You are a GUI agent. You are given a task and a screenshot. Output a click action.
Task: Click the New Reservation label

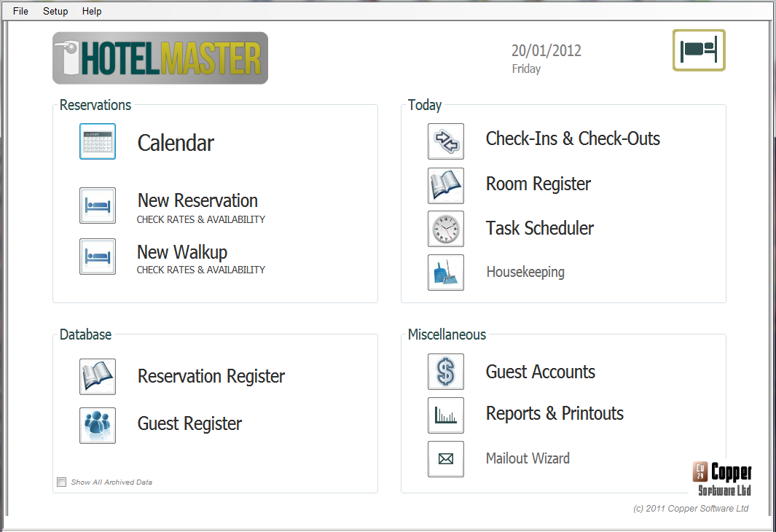(197, 200)
